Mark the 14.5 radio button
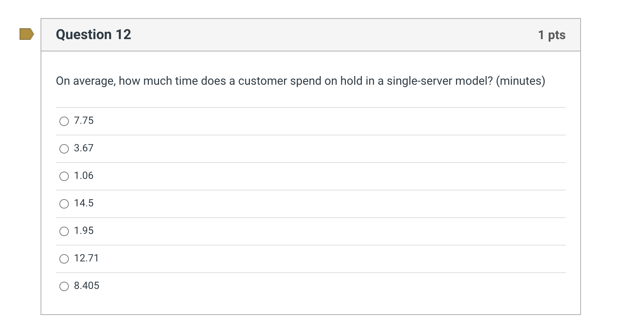Image resolution: width=644 pixels, height=336 pixels. 64,204
